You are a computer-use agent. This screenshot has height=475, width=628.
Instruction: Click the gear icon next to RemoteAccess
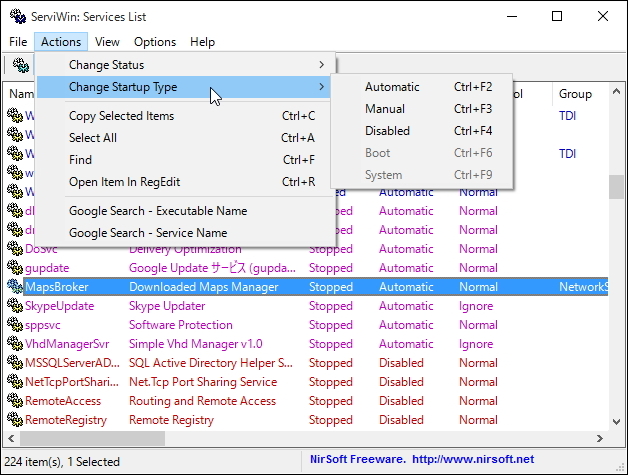click(x=15, y=401)
